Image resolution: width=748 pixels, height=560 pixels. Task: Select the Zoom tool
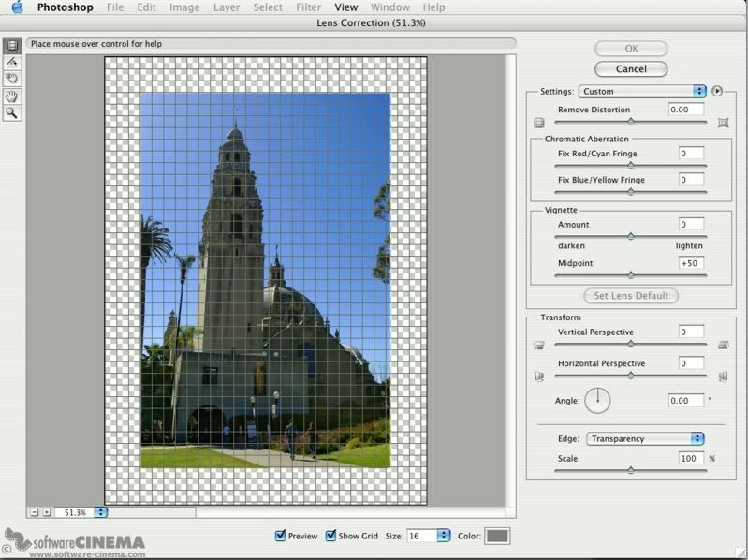[12, 112]
